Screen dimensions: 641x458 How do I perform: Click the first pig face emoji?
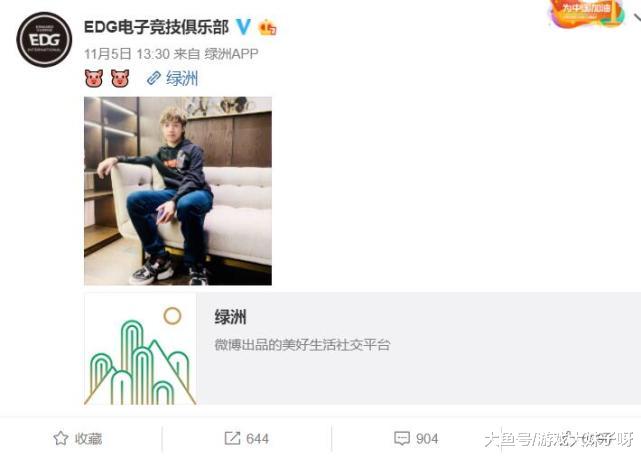[x=94, y=78]
